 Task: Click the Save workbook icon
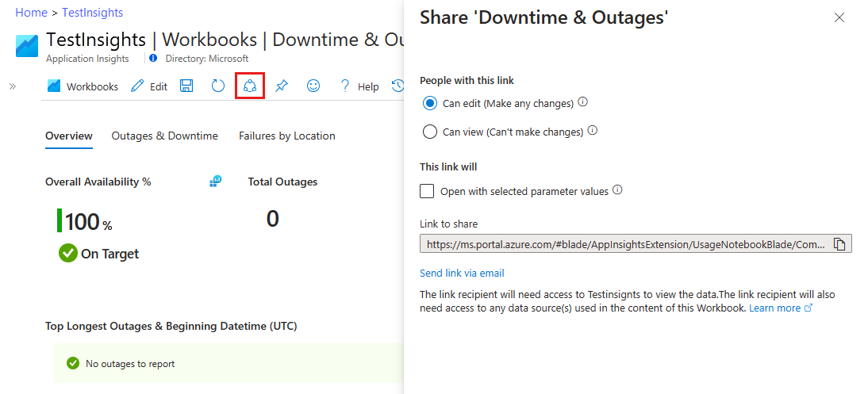(186, 86)
